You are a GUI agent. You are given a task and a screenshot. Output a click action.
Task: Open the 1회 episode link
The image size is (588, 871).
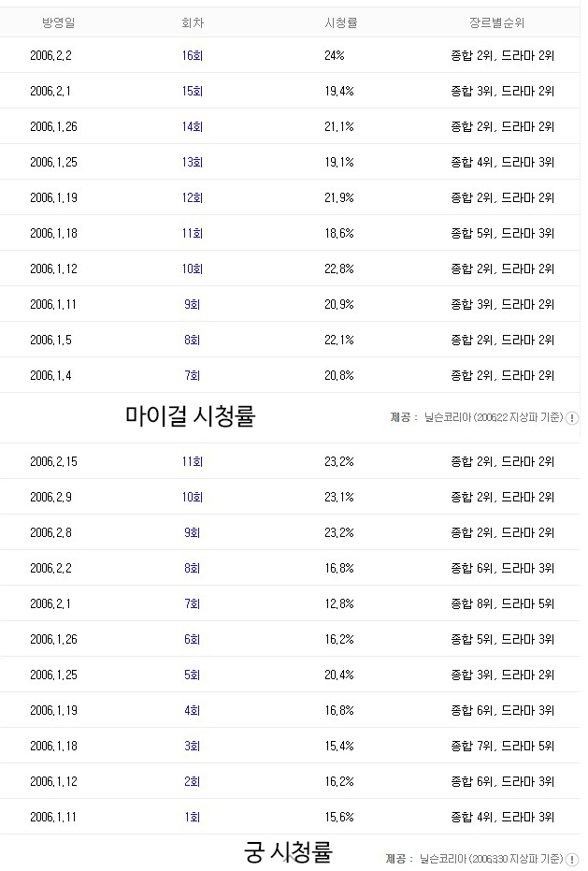(x=193, y=817)
